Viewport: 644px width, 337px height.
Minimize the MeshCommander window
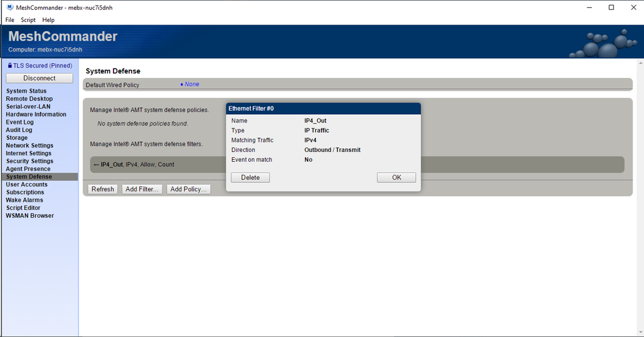(x=589, y=7)
